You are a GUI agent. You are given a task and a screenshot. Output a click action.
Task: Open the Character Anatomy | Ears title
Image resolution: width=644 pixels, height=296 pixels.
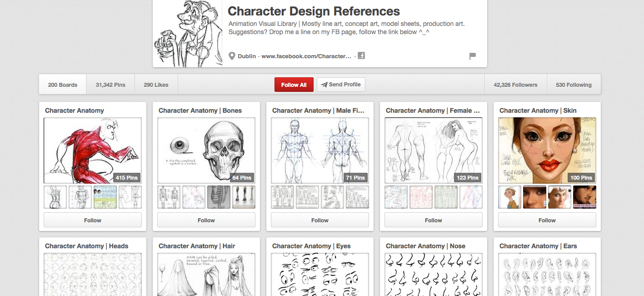(538, 246)
